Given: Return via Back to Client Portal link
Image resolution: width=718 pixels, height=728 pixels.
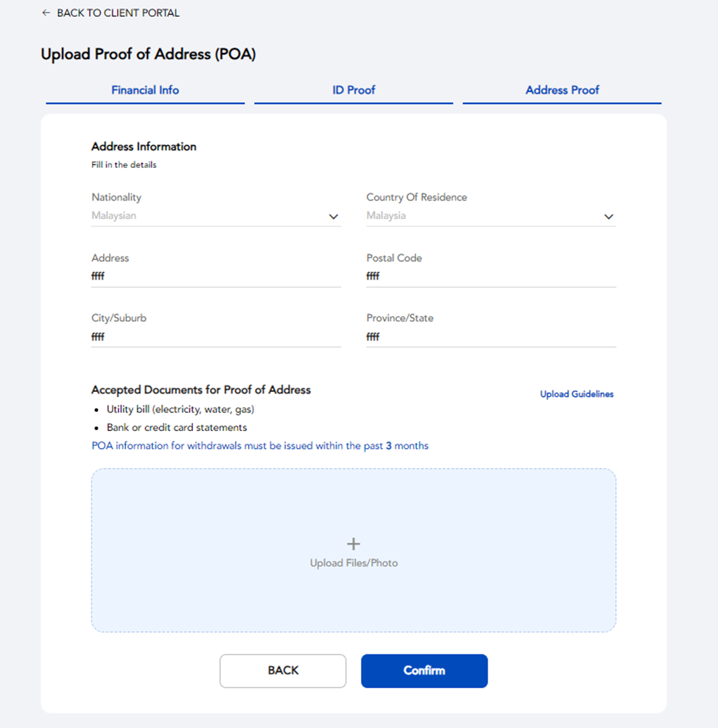Looking at the screenshot, I should [118, 13].
